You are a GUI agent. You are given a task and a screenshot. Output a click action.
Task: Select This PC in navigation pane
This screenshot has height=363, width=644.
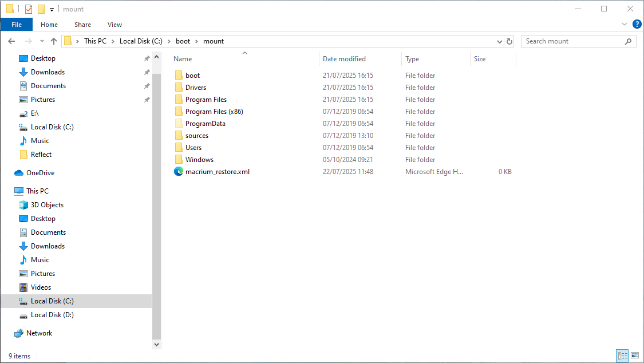[37, 191]
